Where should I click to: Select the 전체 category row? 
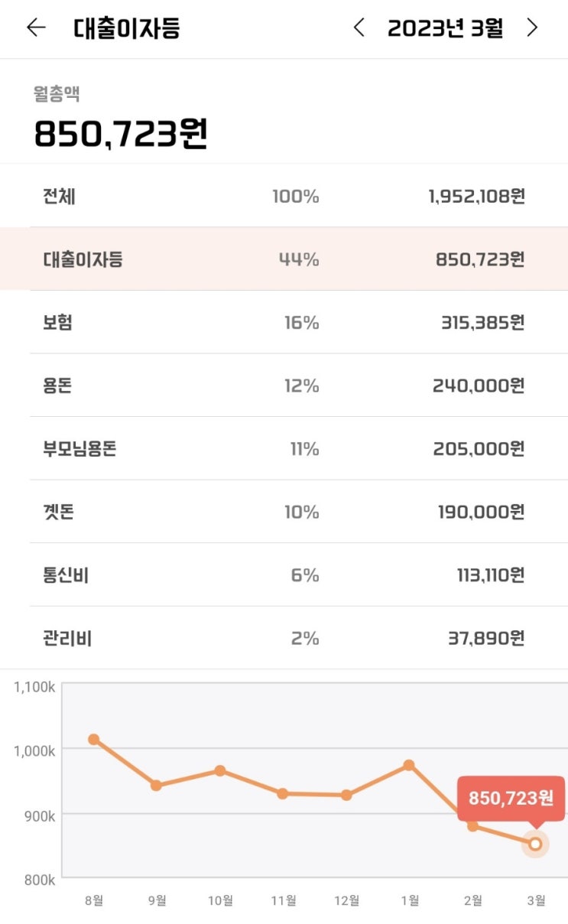[x=284, y=197]
